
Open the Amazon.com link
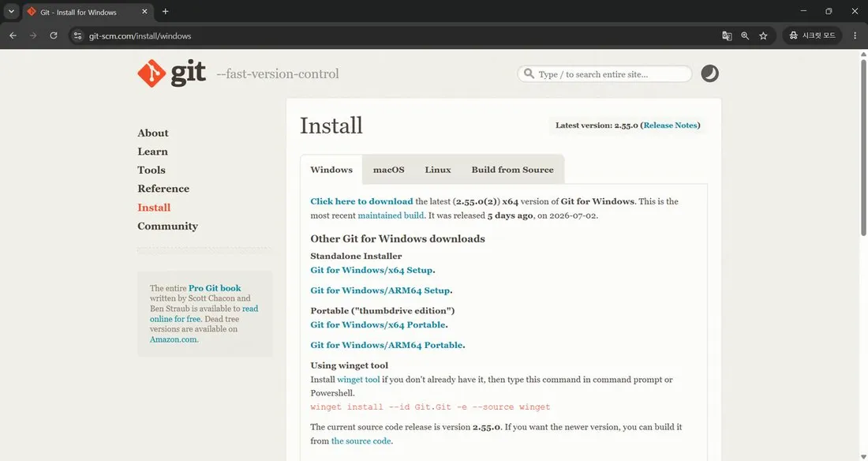(173, 339)
